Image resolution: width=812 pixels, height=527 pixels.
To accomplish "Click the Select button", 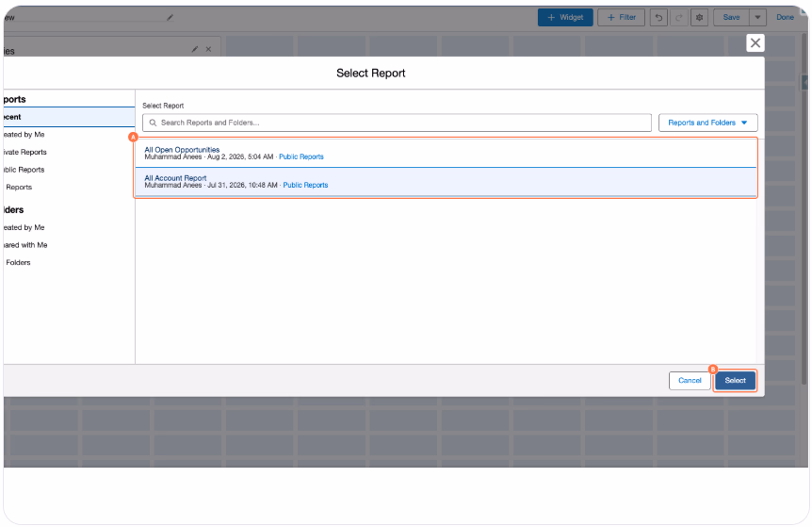I will [735, 381].
